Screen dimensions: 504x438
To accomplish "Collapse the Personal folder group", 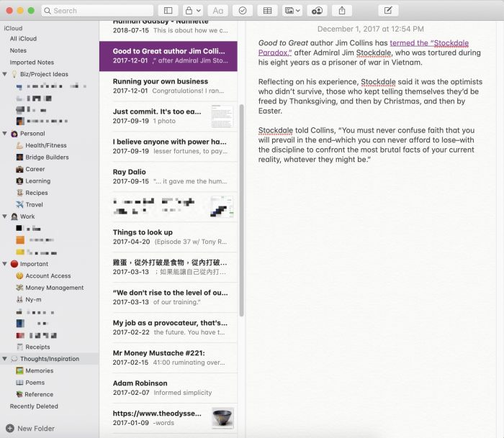I will pos(4,133).
